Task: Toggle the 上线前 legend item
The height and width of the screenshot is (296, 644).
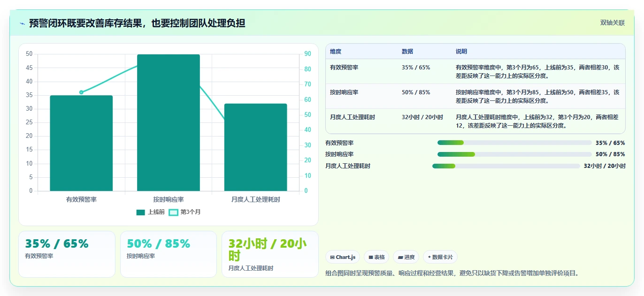Action: click(150, 212)
